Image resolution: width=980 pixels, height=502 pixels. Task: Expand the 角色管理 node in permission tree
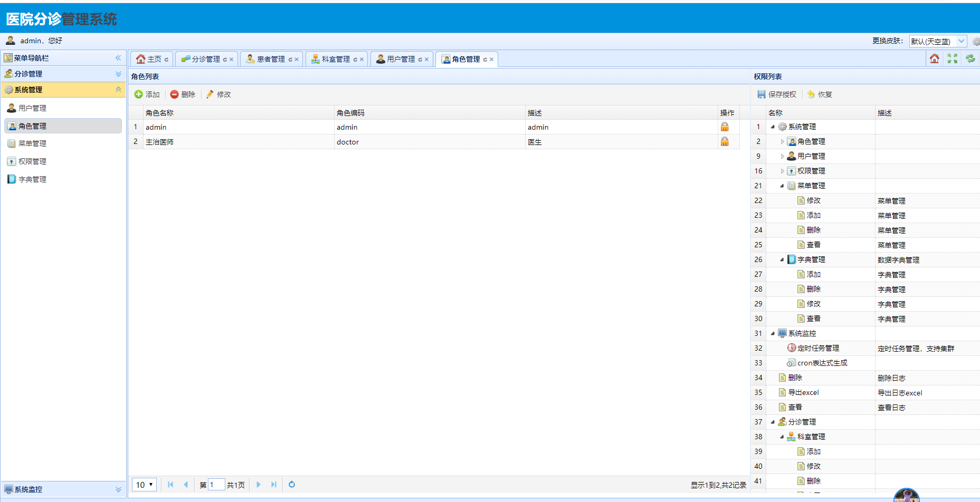tap(782, 141)
